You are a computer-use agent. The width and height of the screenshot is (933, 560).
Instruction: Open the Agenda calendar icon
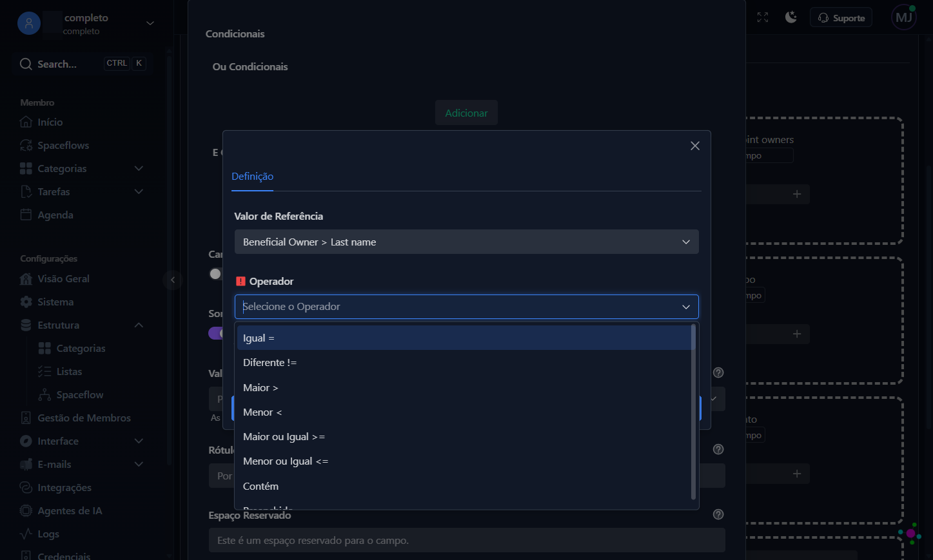coord(26,215)
